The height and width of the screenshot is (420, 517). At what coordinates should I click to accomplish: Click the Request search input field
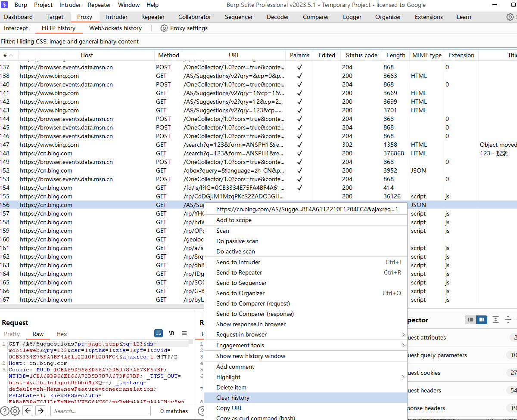coord(100,411)
